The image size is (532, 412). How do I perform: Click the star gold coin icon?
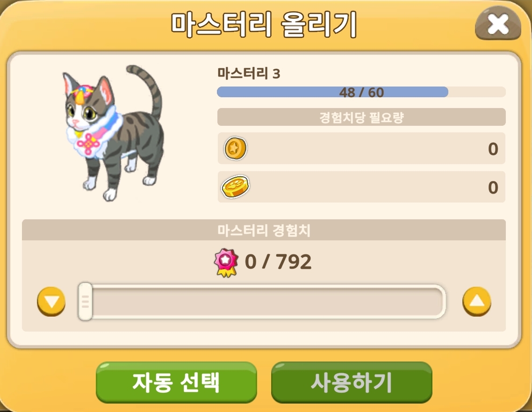coord(236,148)
